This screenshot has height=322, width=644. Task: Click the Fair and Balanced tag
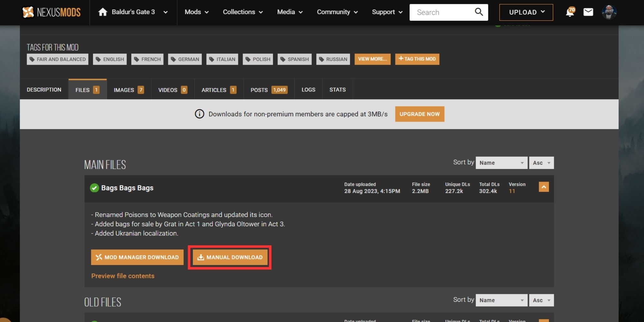coord(58,59)
